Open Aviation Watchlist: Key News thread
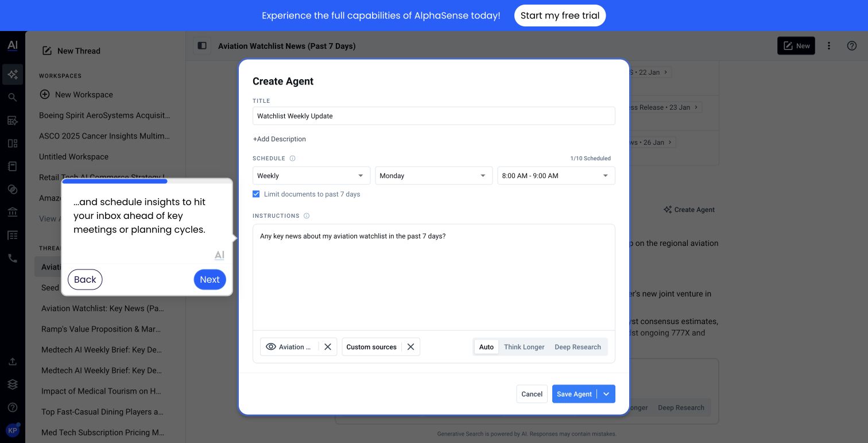 pyautogui.click(x=103, y=308)
